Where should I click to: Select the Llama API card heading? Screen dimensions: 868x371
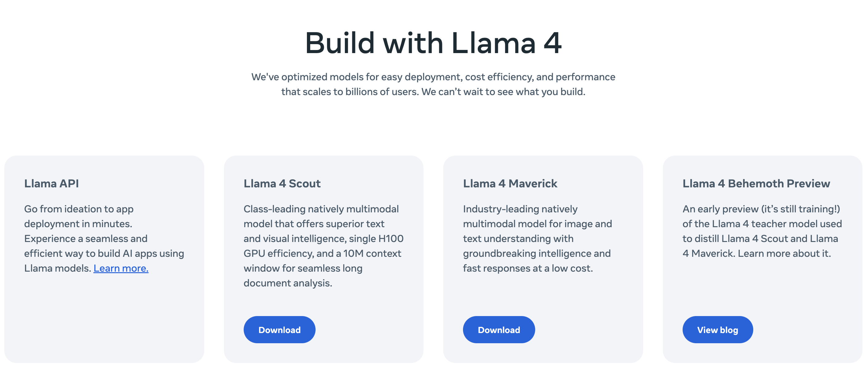coord(52,183)
